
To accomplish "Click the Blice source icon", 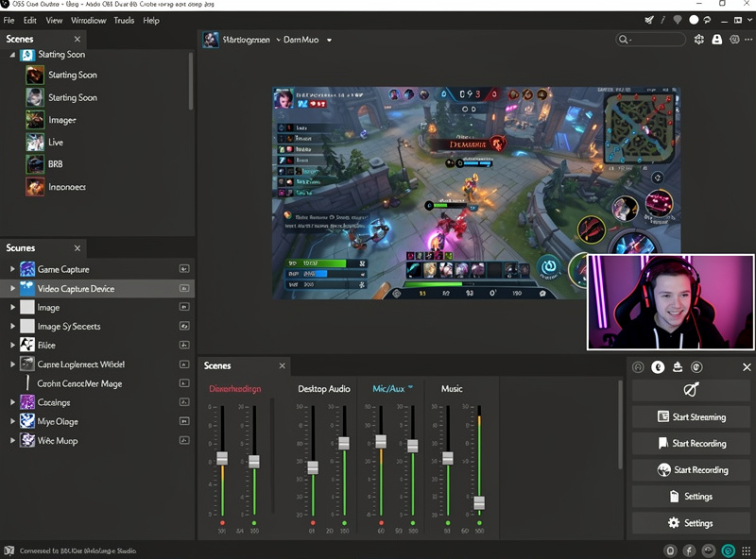I will coord(27,345).
